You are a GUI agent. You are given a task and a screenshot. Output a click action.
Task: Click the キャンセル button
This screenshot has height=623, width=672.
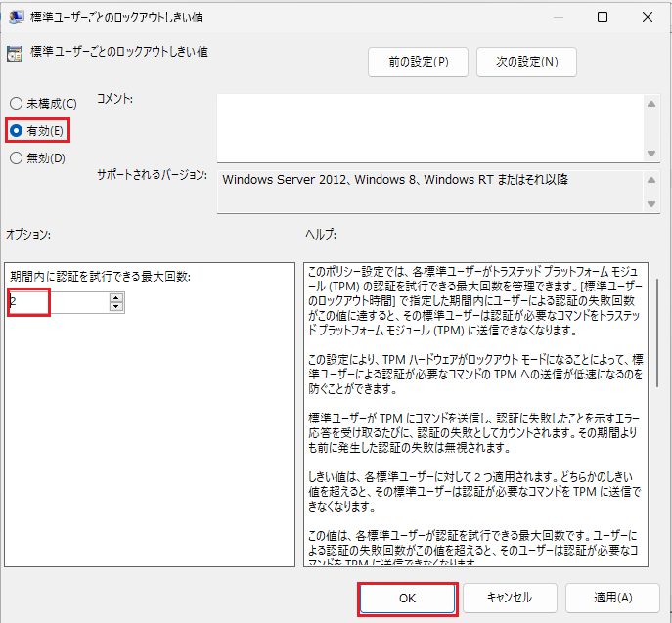510,598
